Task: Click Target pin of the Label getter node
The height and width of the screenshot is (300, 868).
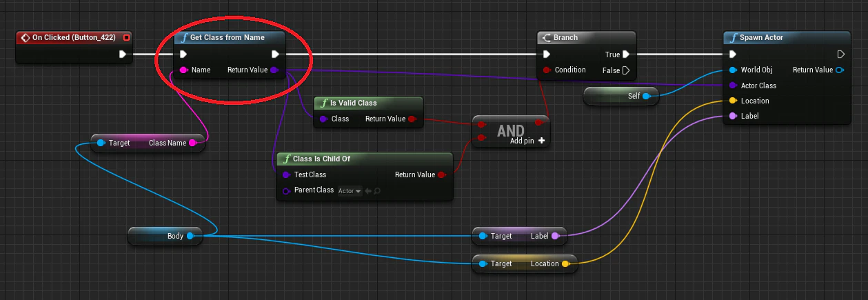Action: point(483,236)
